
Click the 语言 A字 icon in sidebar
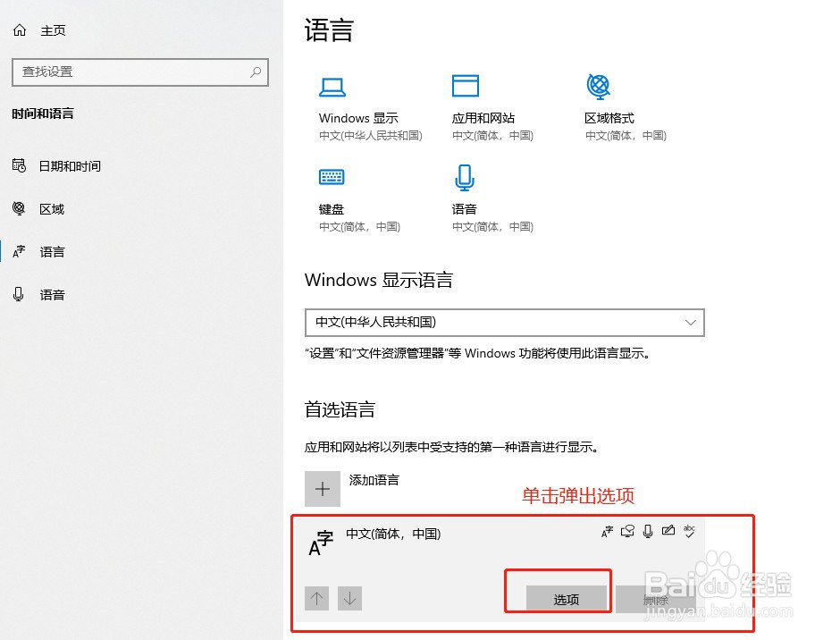click(19, 251)
